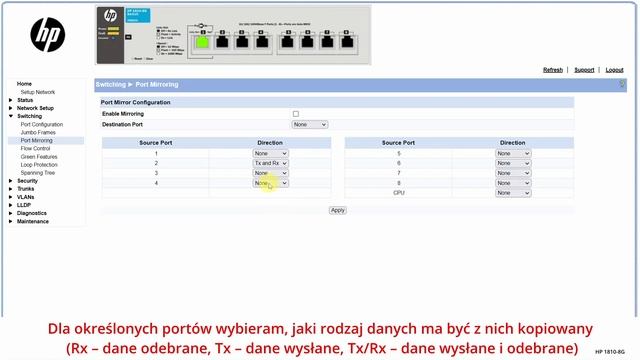This screenshot has width=640, height=360.
Task: Open Loop Protection in the sidebar
Action: (39, 165)
